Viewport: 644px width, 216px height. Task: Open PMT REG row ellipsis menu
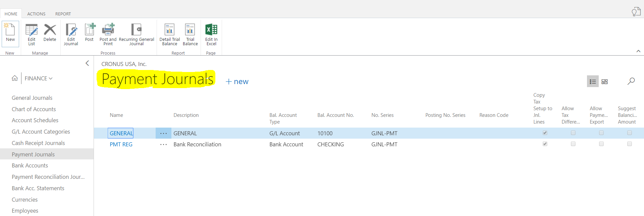163,145
